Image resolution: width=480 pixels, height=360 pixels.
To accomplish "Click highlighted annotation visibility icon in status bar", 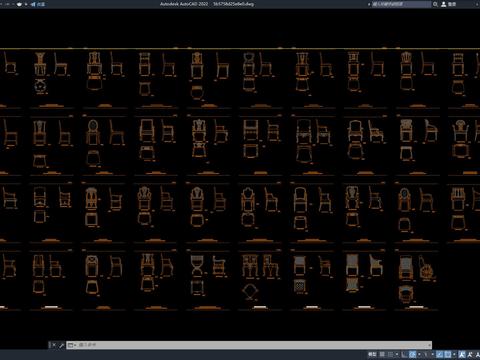I will [462, 354].
